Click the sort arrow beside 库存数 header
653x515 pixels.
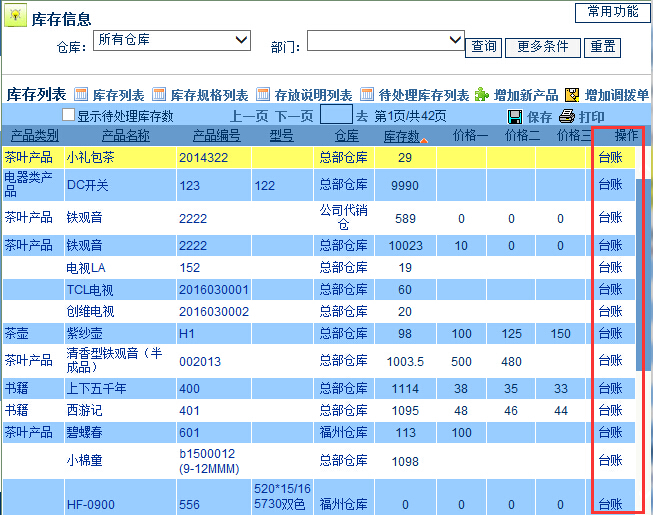coord(424,141)
